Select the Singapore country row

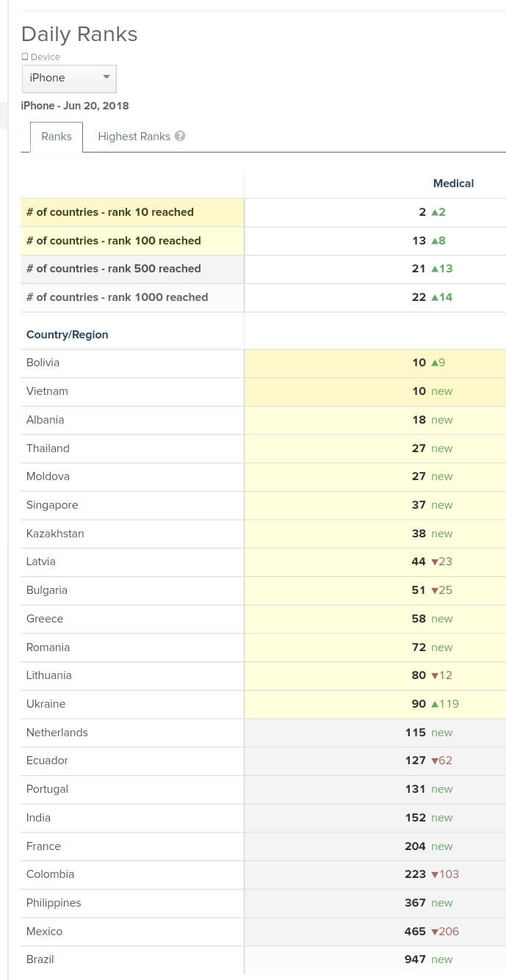coord(263,505)
